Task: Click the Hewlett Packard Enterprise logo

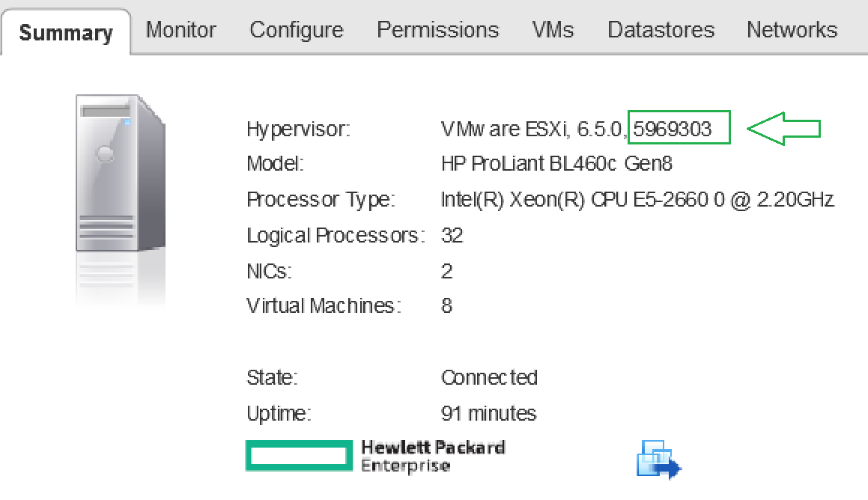Action: pos(375,457)
